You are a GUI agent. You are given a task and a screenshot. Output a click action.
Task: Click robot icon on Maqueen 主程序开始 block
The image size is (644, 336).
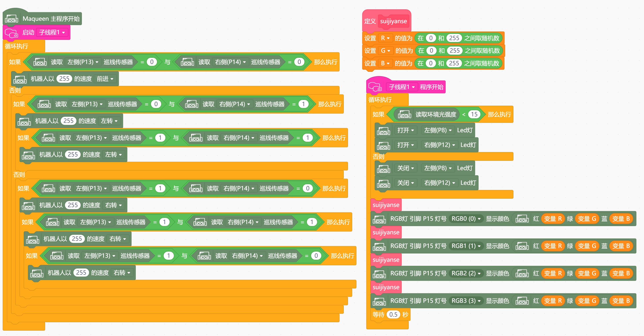point(12,19)
